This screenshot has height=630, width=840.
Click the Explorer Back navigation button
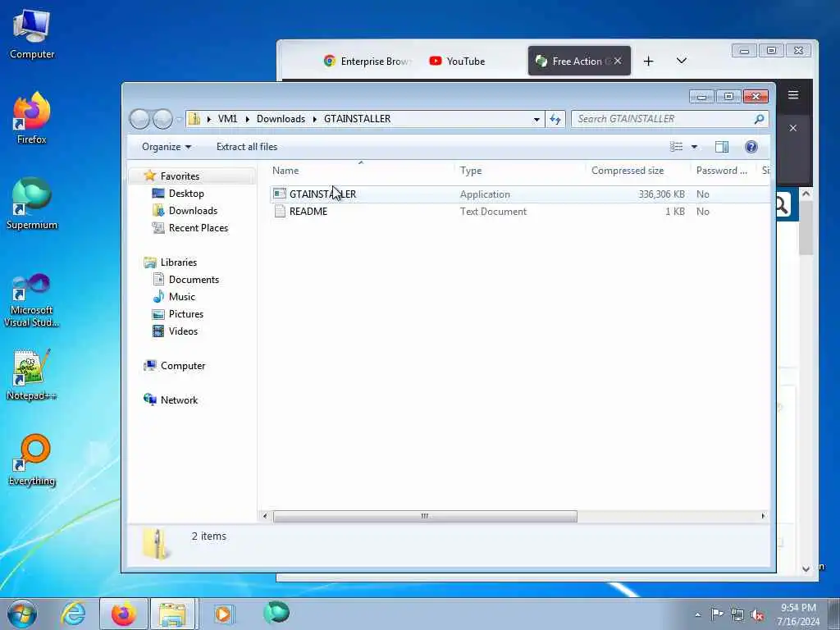pyautogui.click(x=139, y=119)
